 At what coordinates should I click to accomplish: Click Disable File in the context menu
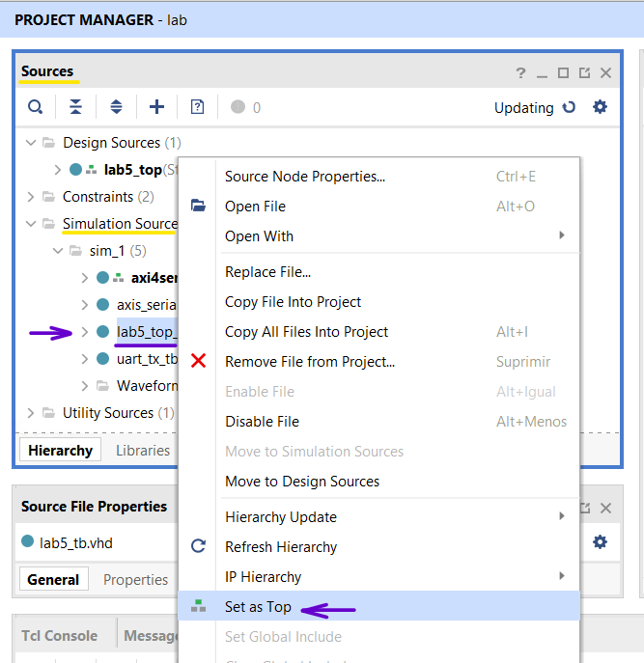(263, 422)
